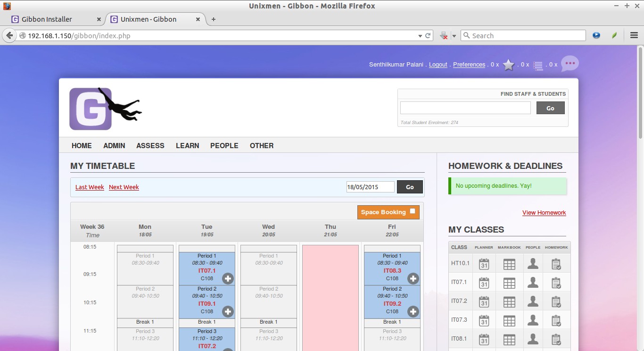Open planner for class IT07.1
This screenshot has height=351, width=644.
coord(484,282)
